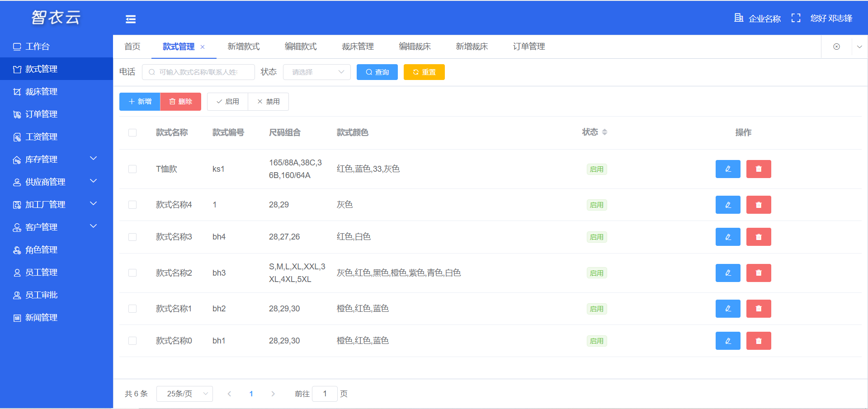This screenshot has height=409, width=868.
Task: Click the 新增 add button
Action: (x=140, y=102)
